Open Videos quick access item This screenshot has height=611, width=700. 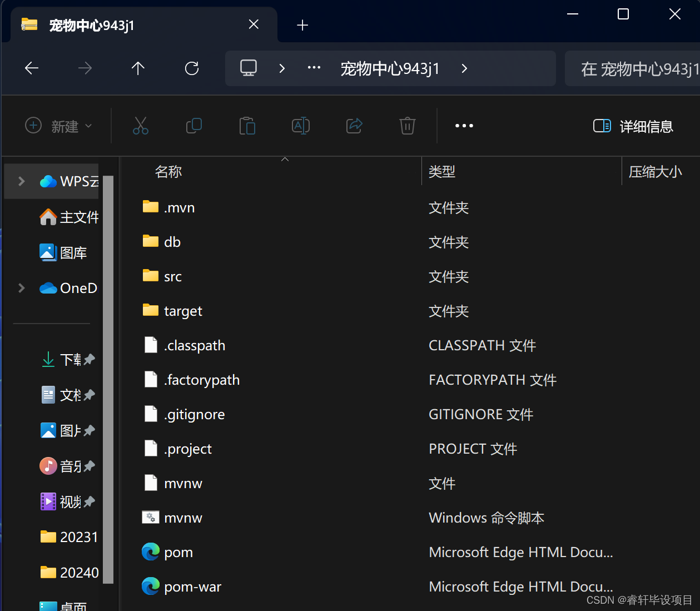pyautogui.click(x=68, y=501)
